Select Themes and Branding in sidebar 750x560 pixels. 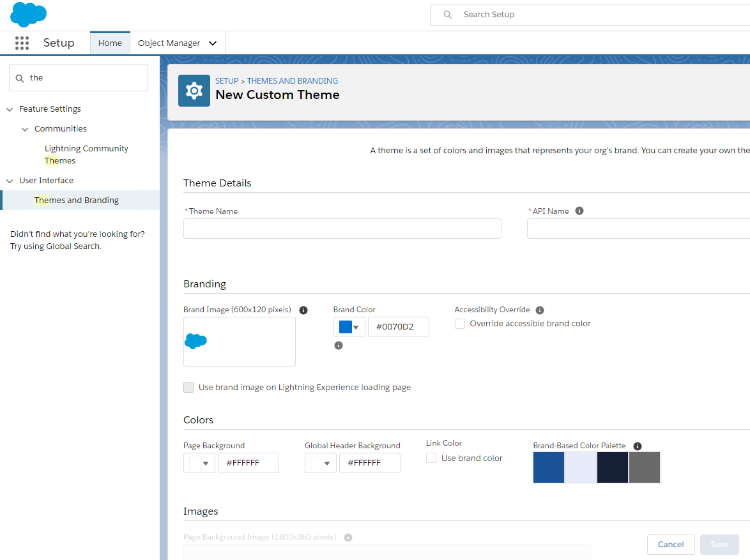pos(77,200)
